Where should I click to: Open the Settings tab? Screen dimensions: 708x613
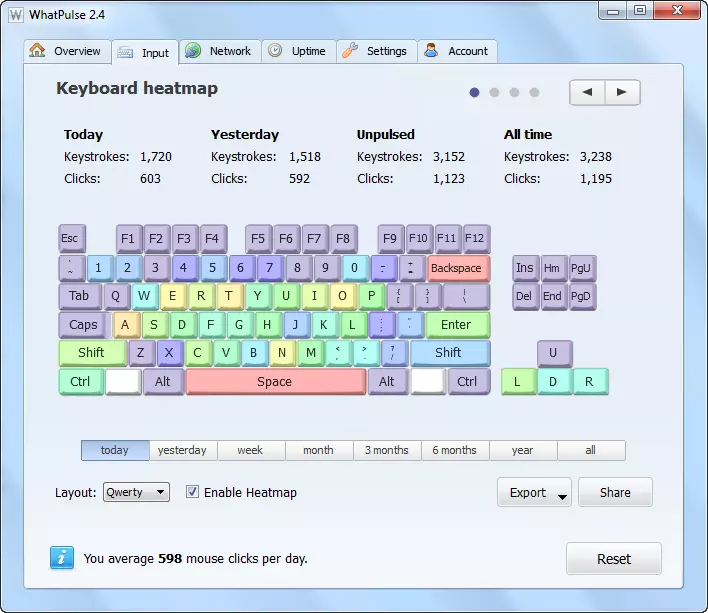(376, 51)
